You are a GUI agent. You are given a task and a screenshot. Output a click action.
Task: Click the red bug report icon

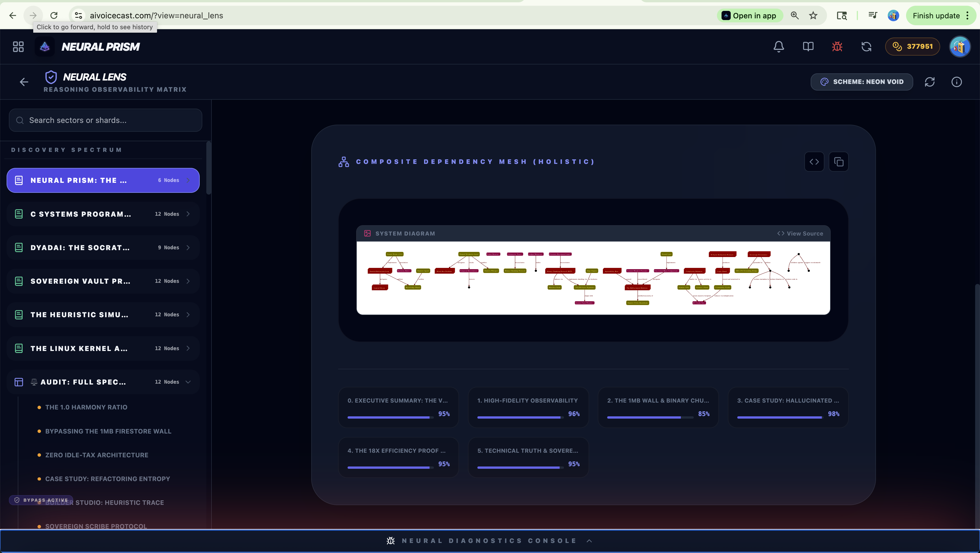point(837,46)
